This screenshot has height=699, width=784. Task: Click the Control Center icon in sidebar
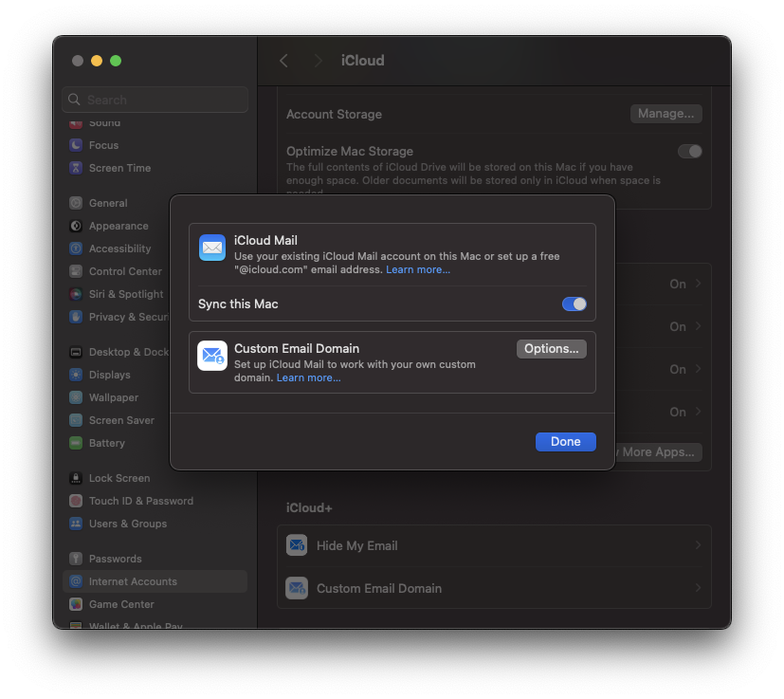point(76,271)
